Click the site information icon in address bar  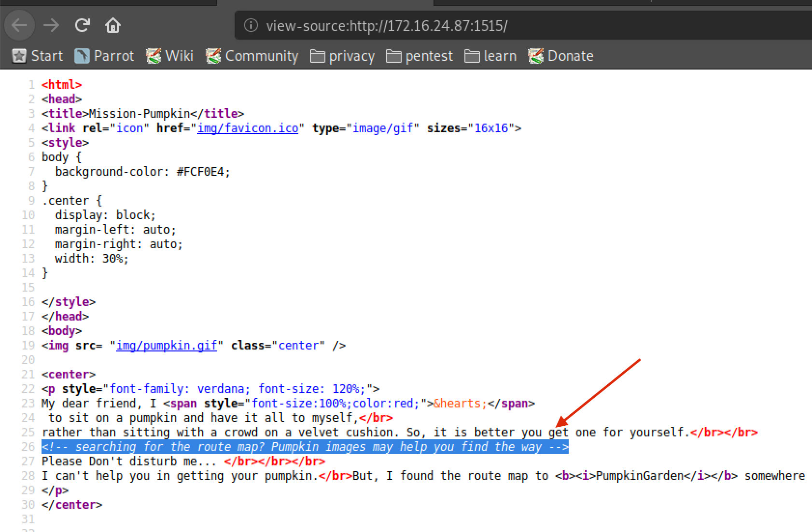click(x=251, y=25)
